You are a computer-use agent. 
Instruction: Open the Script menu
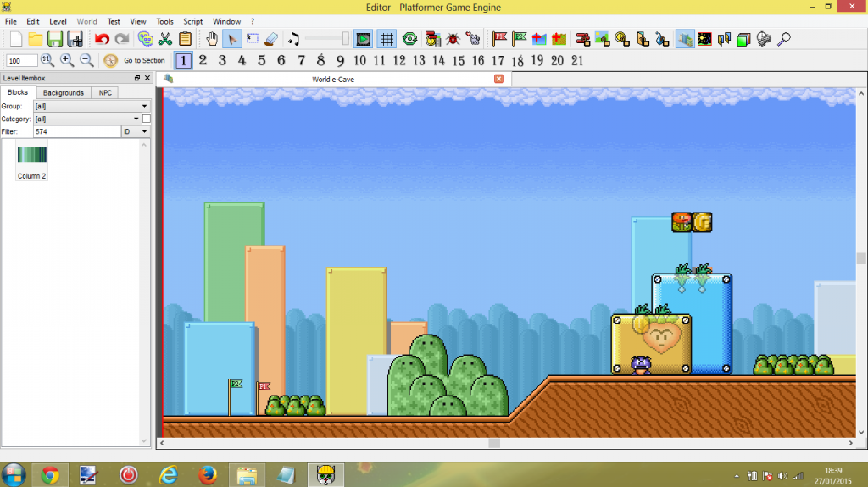click(192, 21)
